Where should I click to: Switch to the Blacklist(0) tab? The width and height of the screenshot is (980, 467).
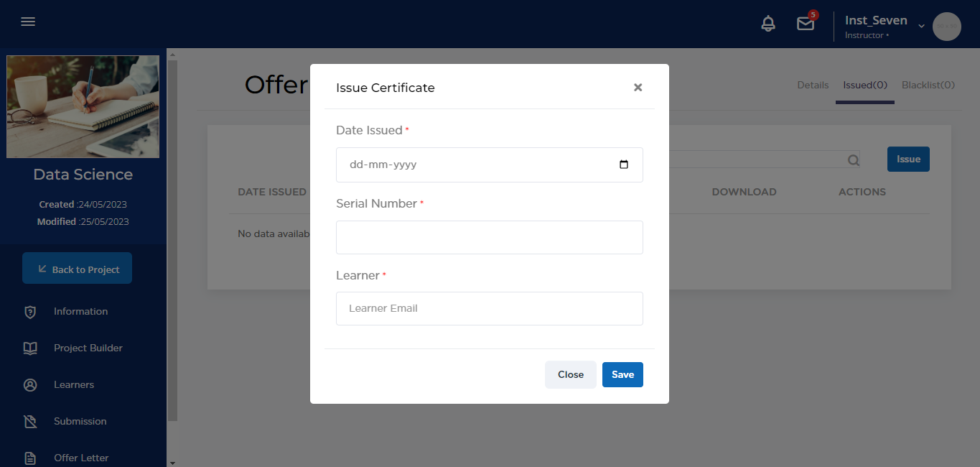coord(928,85)
